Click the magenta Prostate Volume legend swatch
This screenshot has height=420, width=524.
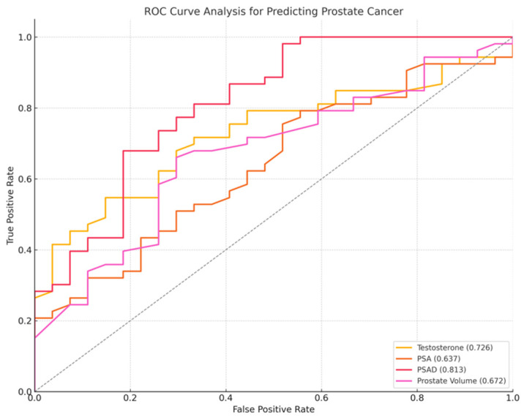[404, 380]
